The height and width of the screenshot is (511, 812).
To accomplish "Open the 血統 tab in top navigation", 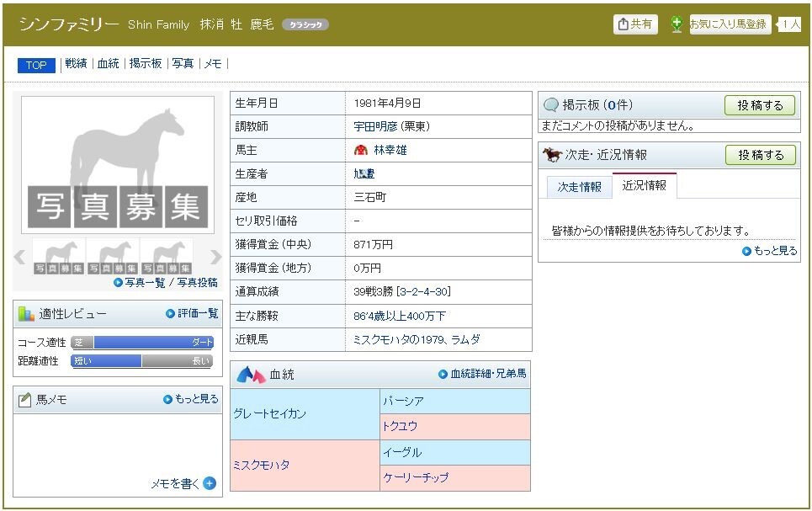I will (109, 63).
